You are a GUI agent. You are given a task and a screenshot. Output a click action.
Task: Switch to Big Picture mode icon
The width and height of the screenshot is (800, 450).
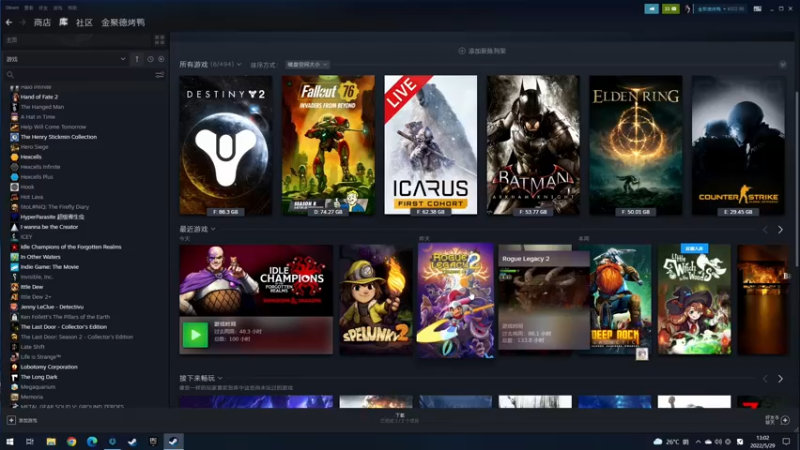pos(758,9)
